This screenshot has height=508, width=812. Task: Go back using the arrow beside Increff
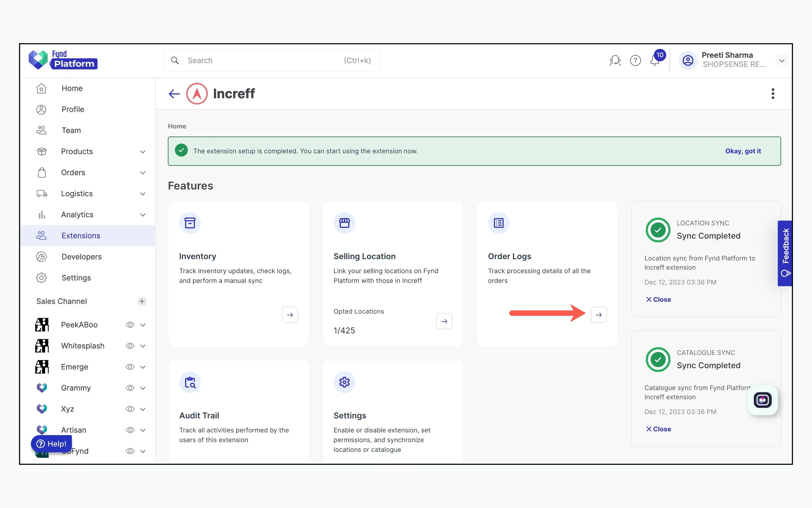click(x=174, y=94)
